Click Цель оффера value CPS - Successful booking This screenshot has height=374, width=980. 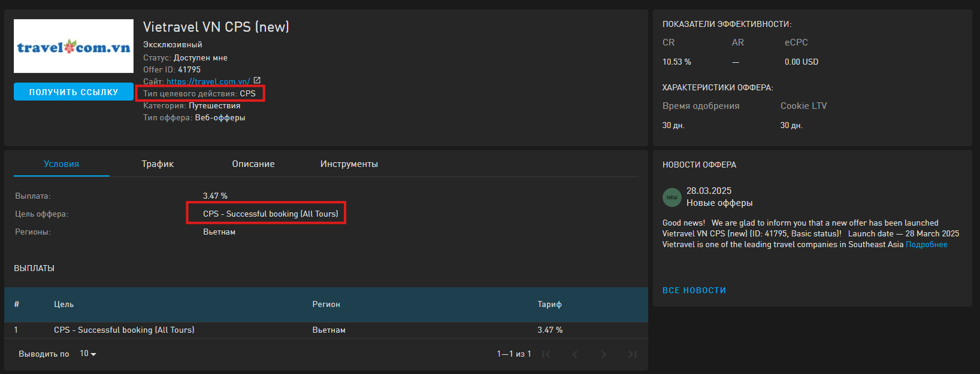click(x=270, y=214)
